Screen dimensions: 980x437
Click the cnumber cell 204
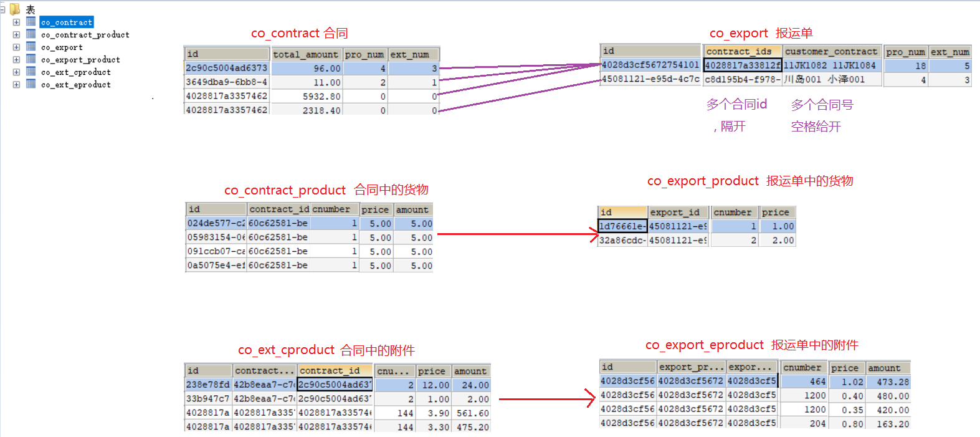point(804,423)
